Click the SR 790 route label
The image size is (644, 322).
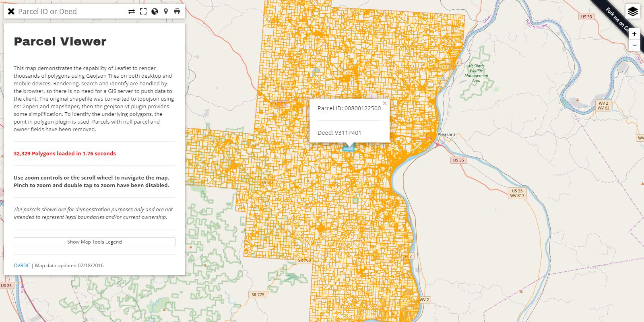[304, 260]
